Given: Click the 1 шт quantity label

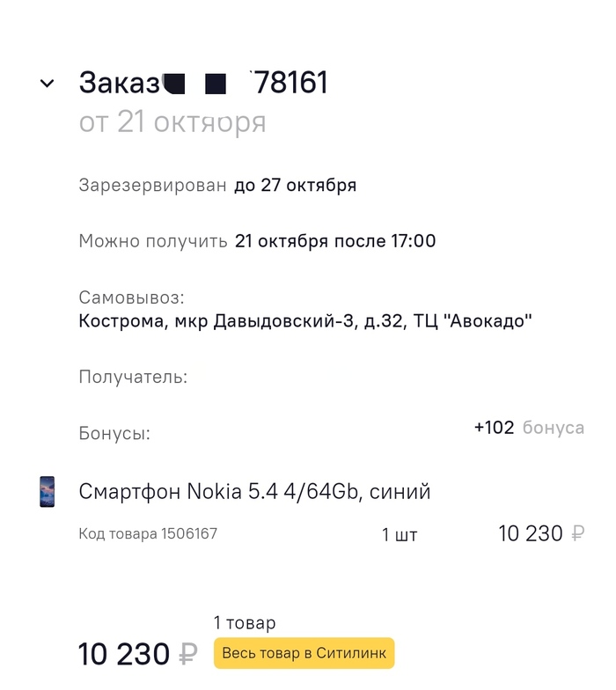Looking at the screenshot, I should (x=400, y=534).
